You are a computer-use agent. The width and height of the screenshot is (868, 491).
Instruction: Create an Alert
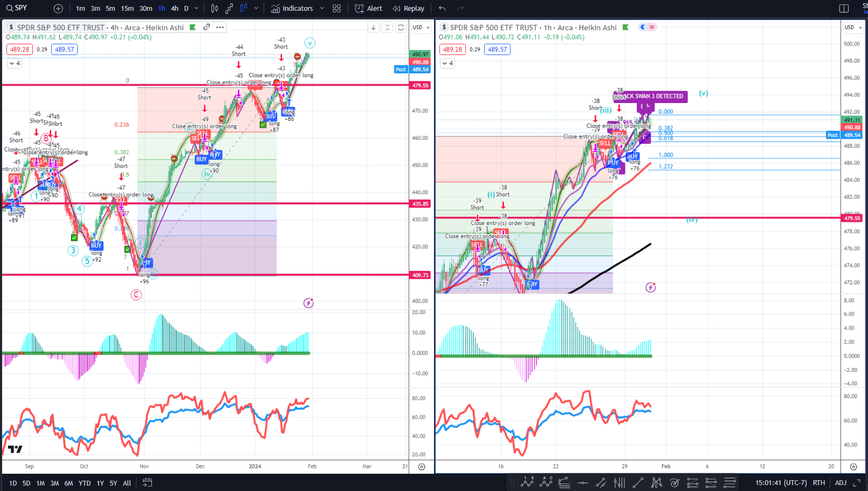(368, 9)
